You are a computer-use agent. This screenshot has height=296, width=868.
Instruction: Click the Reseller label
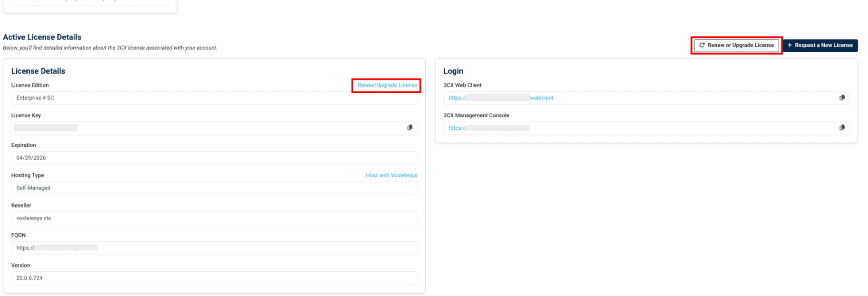click(x=21, y=206)
